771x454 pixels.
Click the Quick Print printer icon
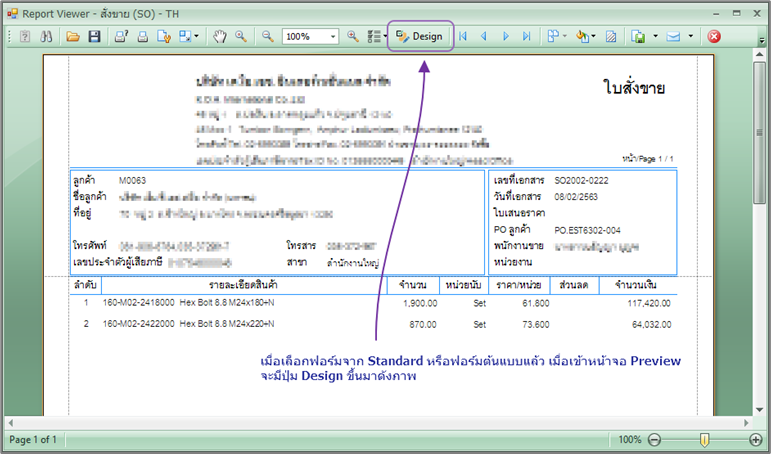click(x=142, y=37)
